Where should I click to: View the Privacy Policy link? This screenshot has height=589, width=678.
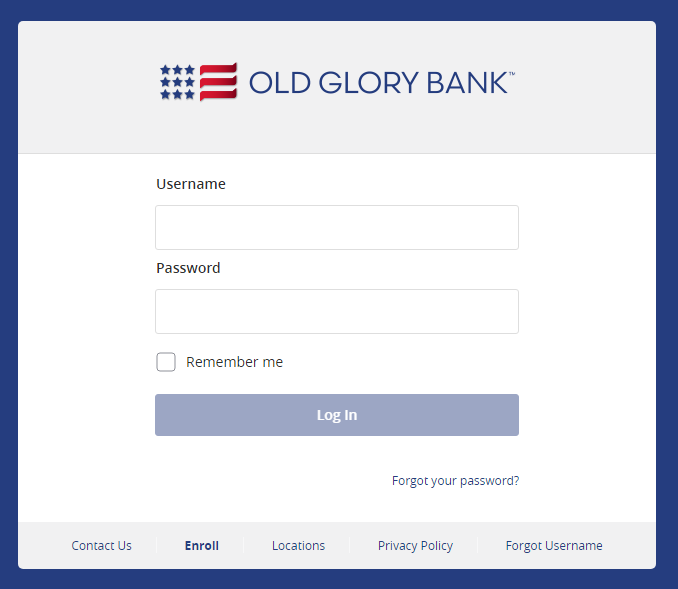[415, 546]
